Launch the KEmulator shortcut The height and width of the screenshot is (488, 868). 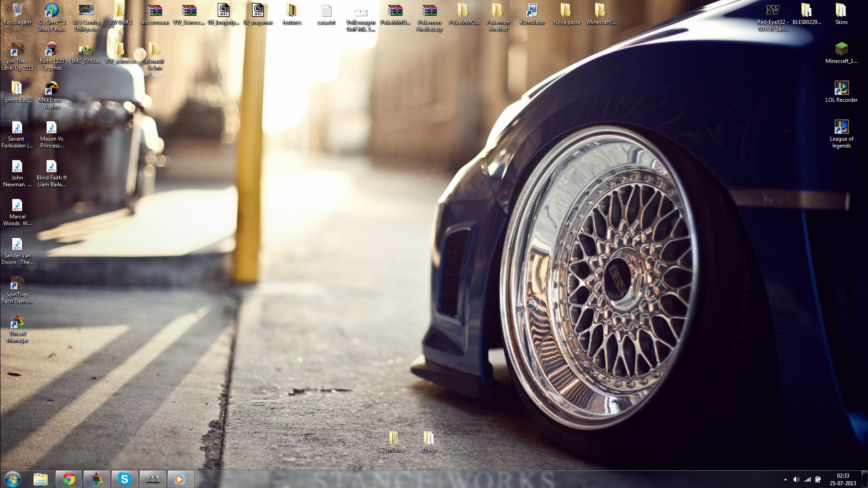pyautogui.click(x=532, y=14)
